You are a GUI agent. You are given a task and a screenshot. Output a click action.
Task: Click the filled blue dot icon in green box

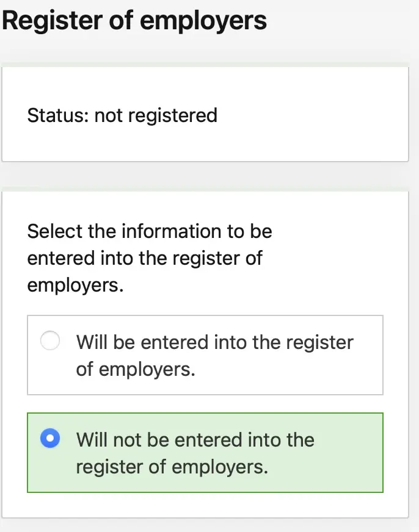tap(50, 438)
